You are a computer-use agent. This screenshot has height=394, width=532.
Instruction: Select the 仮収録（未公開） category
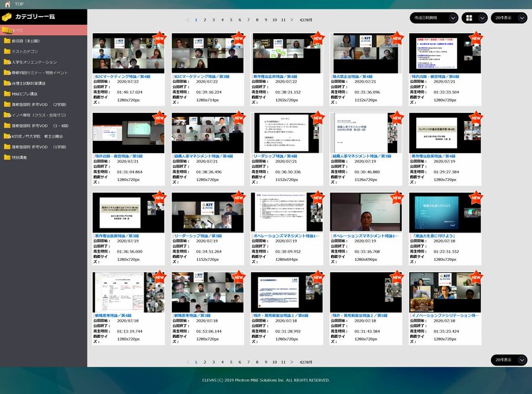point(25,41)
